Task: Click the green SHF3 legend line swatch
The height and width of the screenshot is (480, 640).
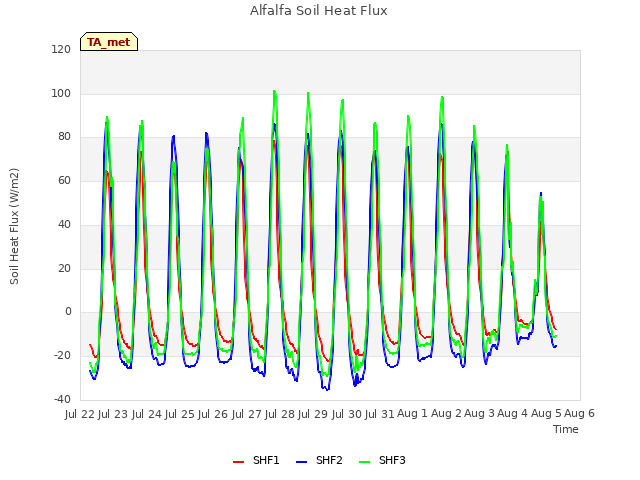Action: point(364,462)
